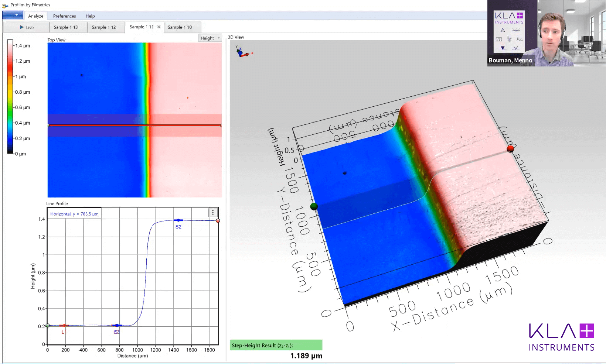Expand the Height display dropdown
606x364 pixels.
coord(210,38)
